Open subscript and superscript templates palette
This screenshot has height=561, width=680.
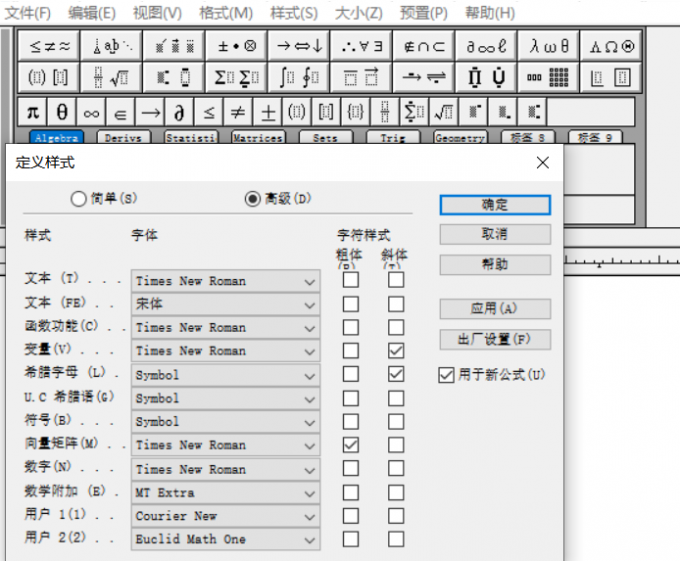tap(174, 77)
